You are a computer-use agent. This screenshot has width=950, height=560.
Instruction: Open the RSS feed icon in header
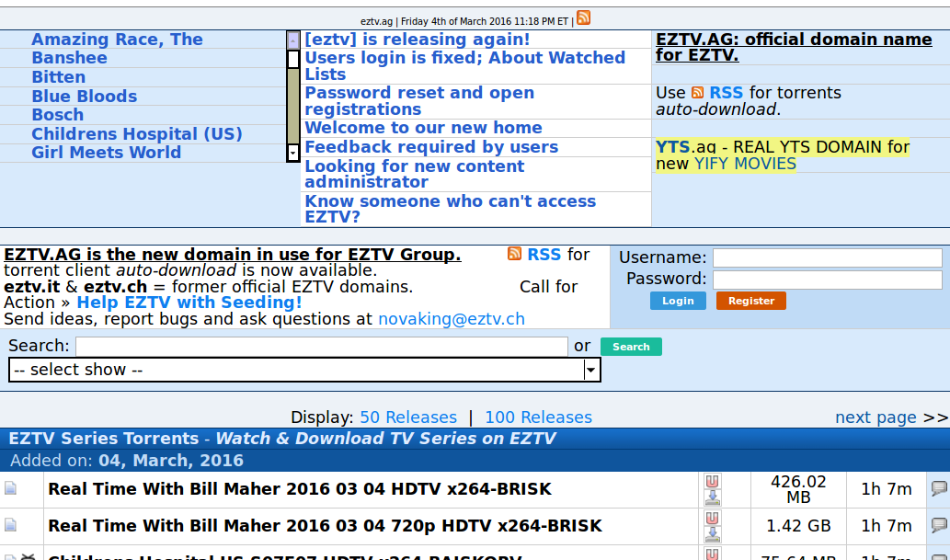pyautogui.click(x=583, y=18)
